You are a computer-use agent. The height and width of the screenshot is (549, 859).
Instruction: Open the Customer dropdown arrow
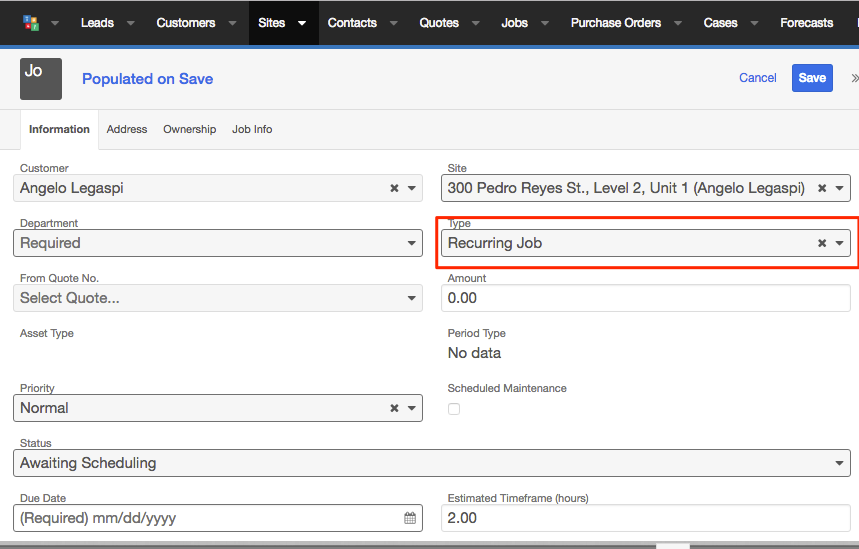click(x=411, y=188)
